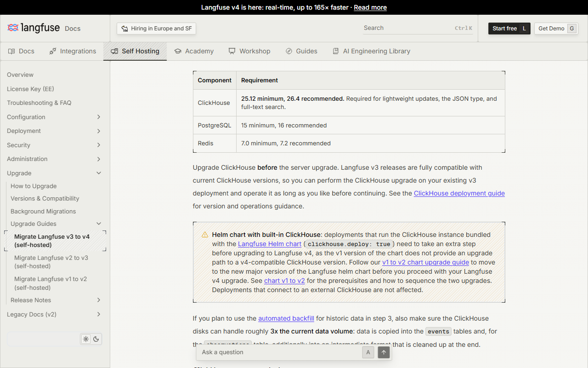Open the Workshop tab
This screenshot has width=588, height=368.
[249, 51]
